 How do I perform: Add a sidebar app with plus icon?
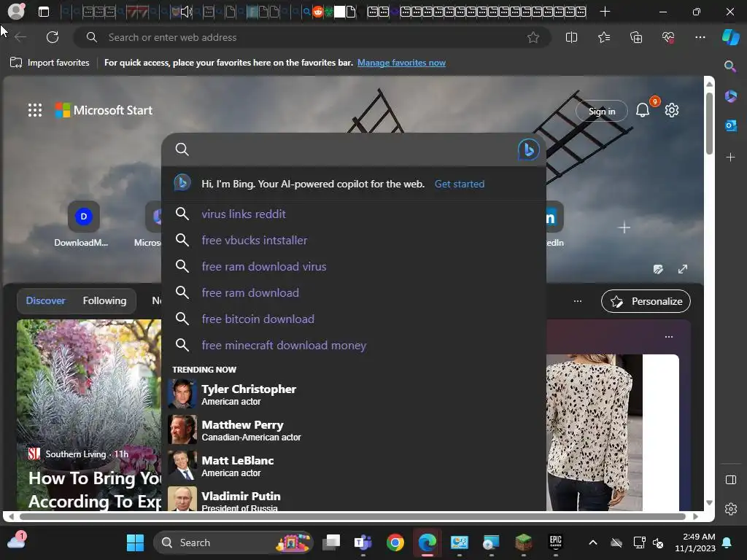click(730, 157)
